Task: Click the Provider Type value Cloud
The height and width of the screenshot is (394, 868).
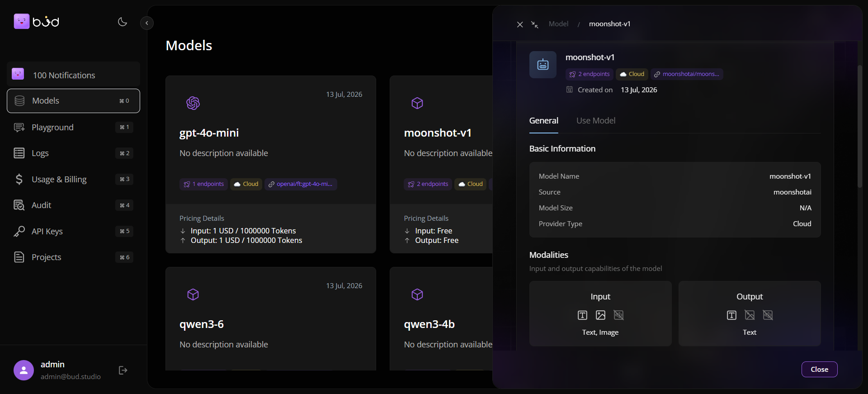Action: [x=802, y=224]
